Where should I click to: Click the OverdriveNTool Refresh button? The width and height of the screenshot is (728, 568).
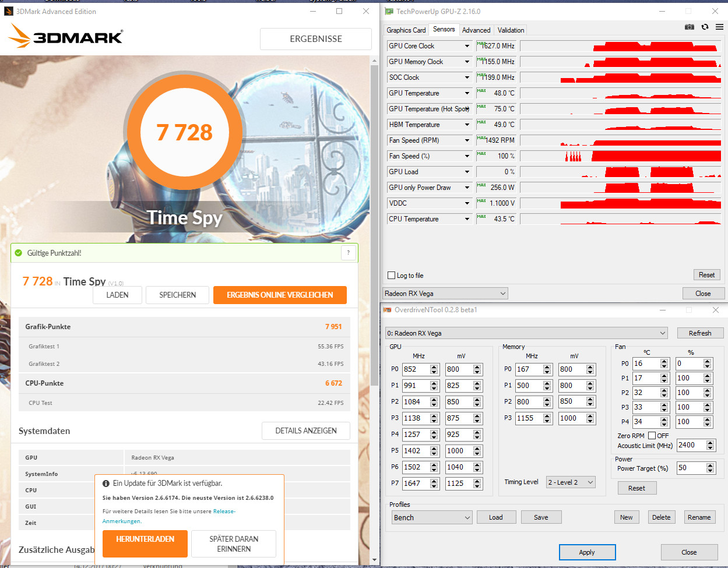pyautogui.click(x=700, y=333)
